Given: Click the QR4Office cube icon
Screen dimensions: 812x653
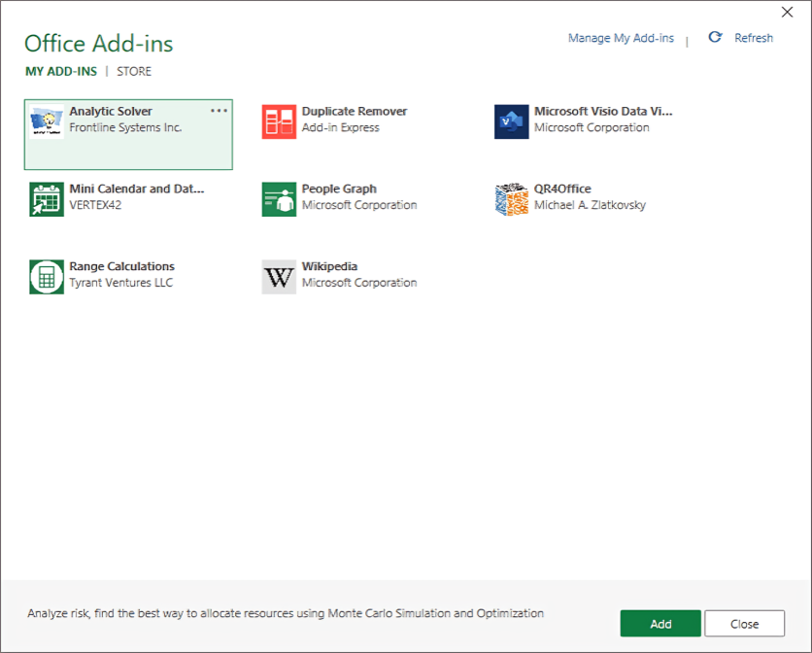Looking at the screenshot, I should (x=512, y=199).
